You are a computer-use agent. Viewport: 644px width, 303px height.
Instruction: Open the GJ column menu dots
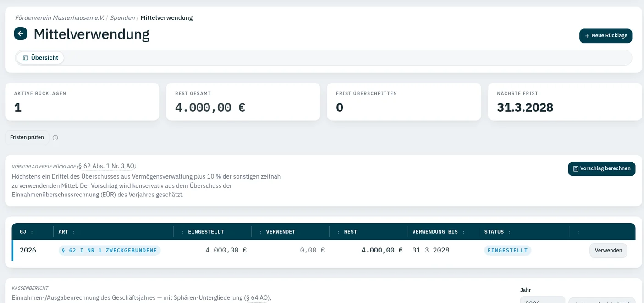tap(32, 232)
